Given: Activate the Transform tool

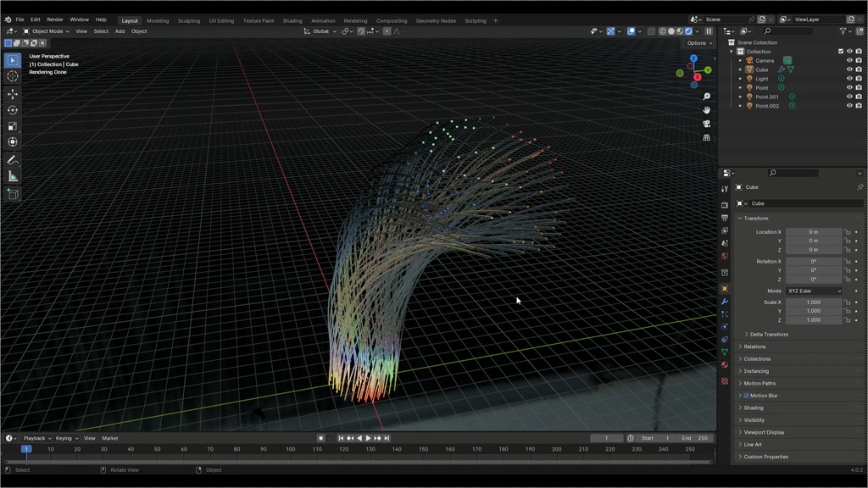Looking at the screenshot, I should (12, 142).
